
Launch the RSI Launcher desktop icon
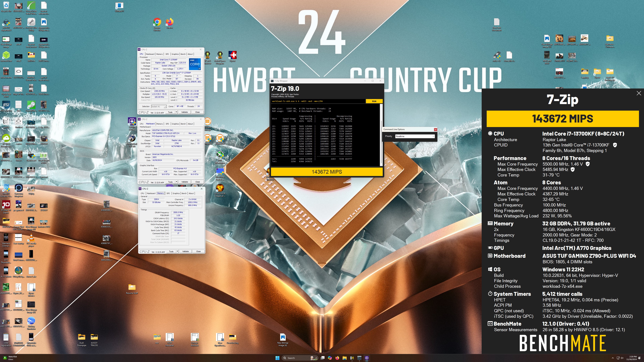coord(6,106)
